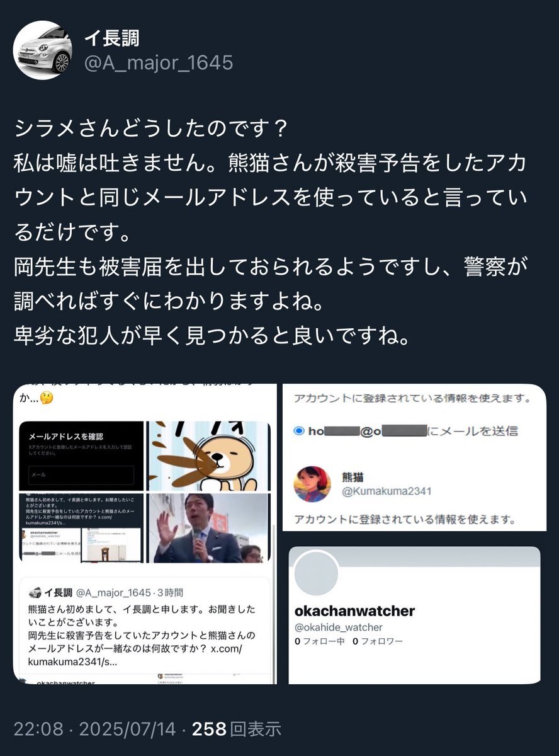Open the left attached tweet screenshot

click(x=145, y=534)
